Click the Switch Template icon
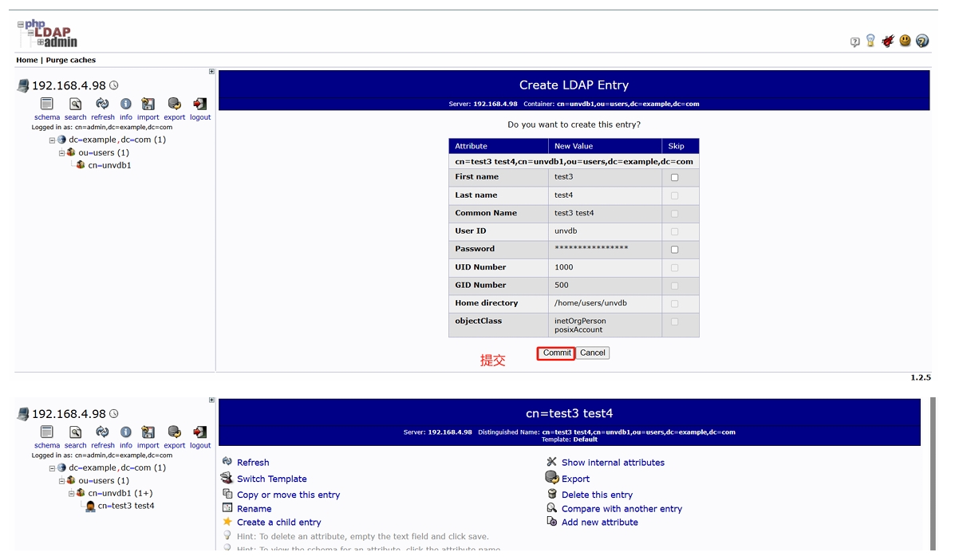The image size is (955, 560). (x=227, y=479)
